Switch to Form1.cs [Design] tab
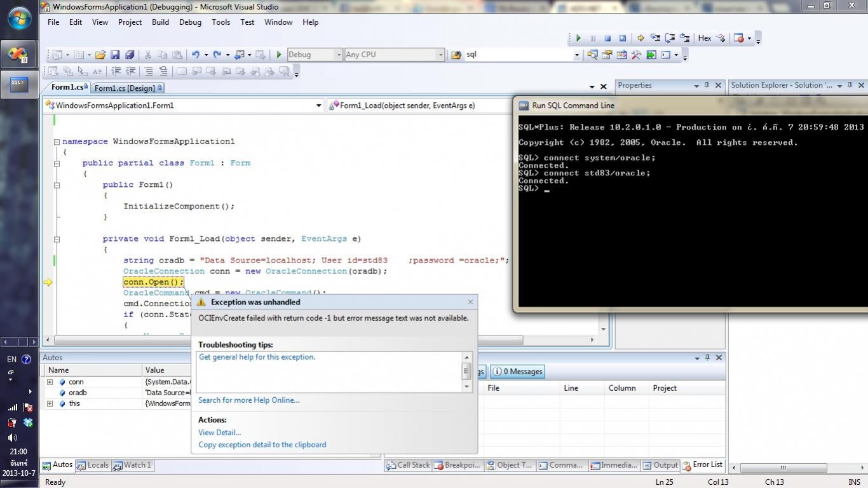Image resolution: width=868 pixels, height=488 pixels. tap(128, 88)
